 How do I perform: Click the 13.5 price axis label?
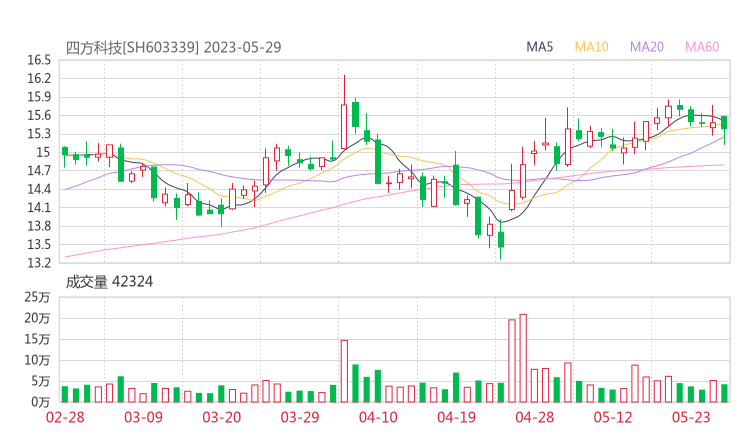coord(39,245)
